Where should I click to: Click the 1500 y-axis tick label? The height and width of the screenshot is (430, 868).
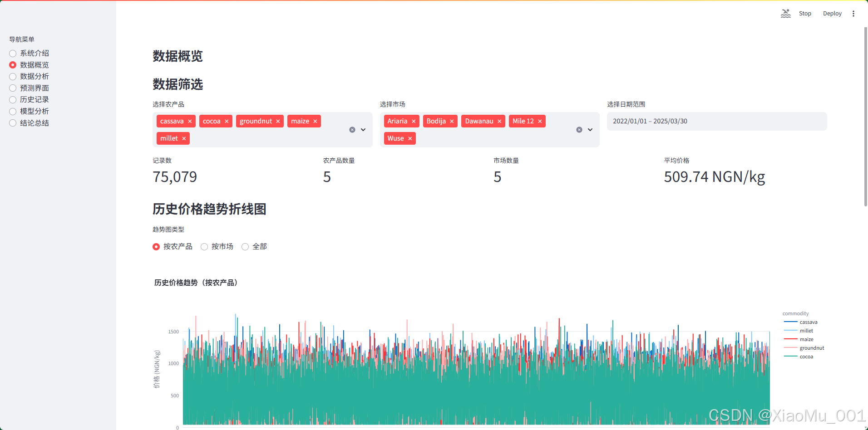click(x=173, y=332)
